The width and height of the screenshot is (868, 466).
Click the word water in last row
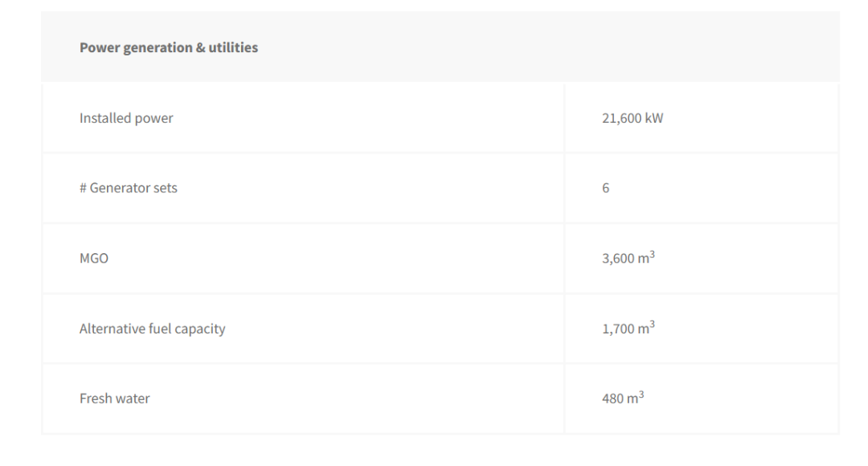134,399
